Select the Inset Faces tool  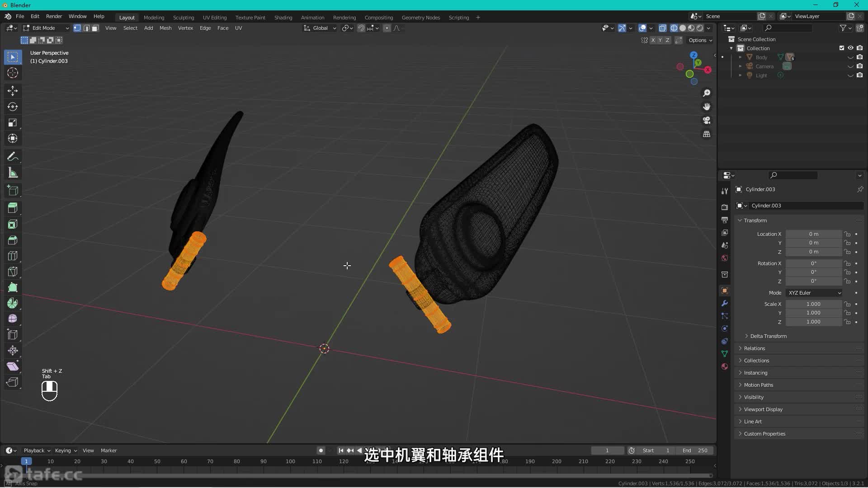(13, 224)
